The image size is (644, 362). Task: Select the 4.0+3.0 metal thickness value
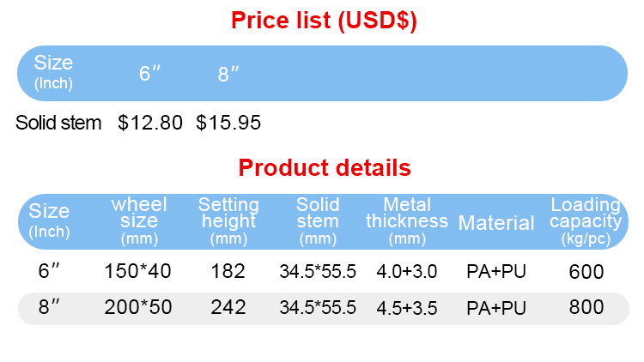click(407, 272)
